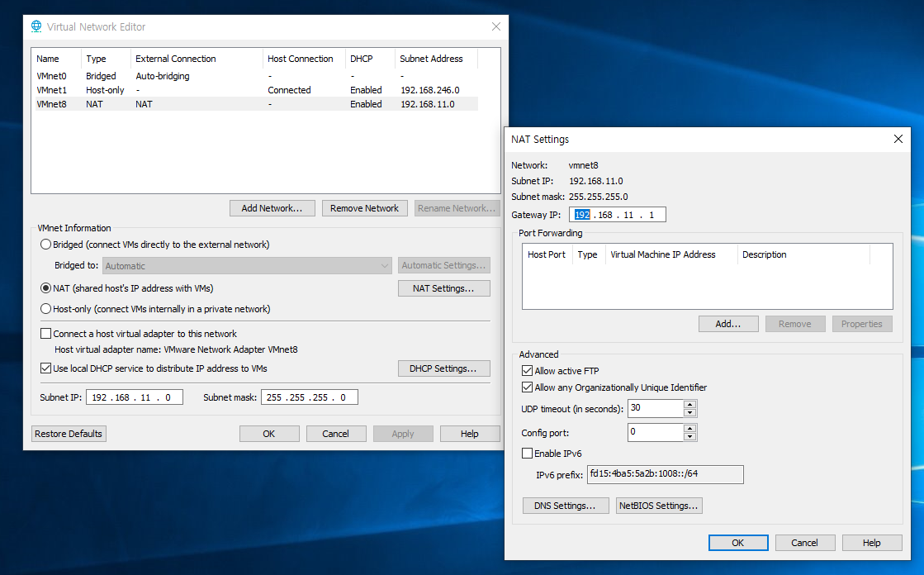Click Add port forwarding button
This screenshot has height=575, width=924.
coord(728,324)
